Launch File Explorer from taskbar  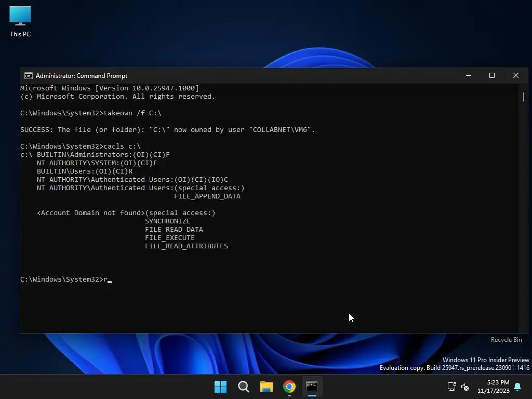(x=267, y=387)
